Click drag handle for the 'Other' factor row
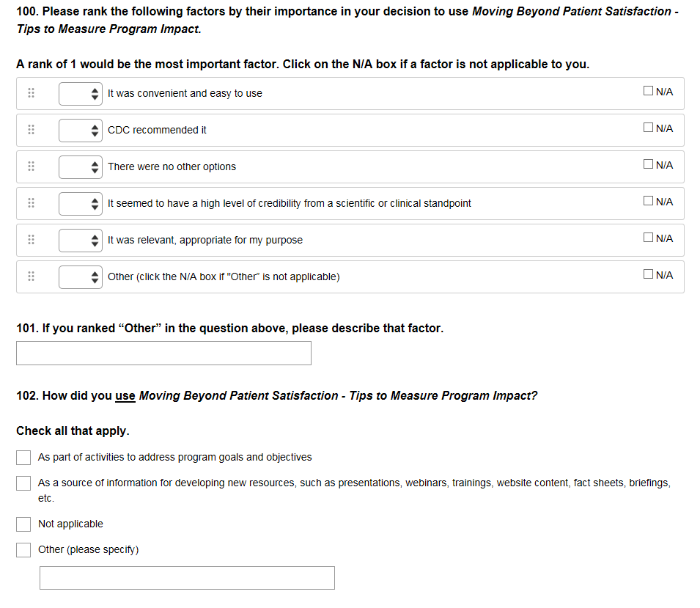Screen dimensions: 700x608 click(x=31, y=276)
